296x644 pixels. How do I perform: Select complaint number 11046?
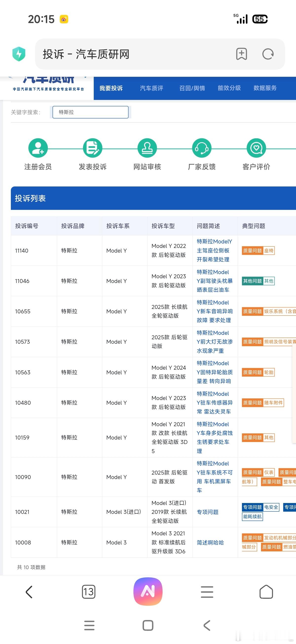tap(22, 281)
